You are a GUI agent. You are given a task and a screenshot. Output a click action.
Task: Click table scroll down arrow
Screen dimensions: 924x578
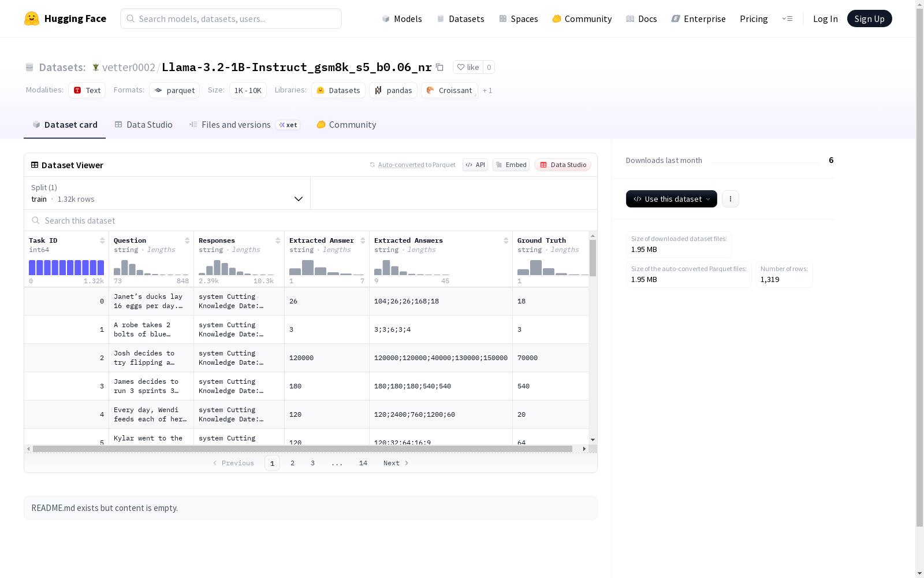tap(593, 440)
